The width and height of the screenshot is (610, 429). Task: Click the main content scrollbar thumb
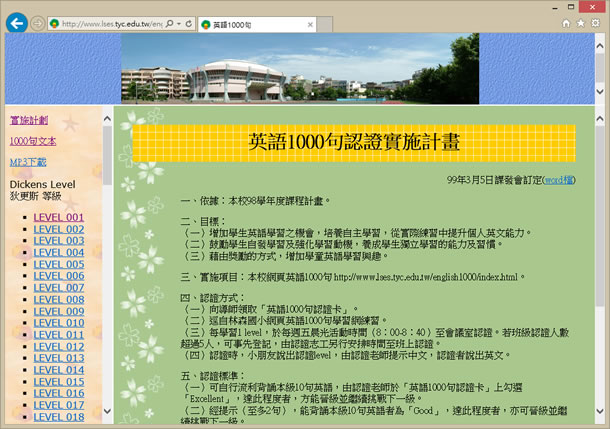[600, 216]
